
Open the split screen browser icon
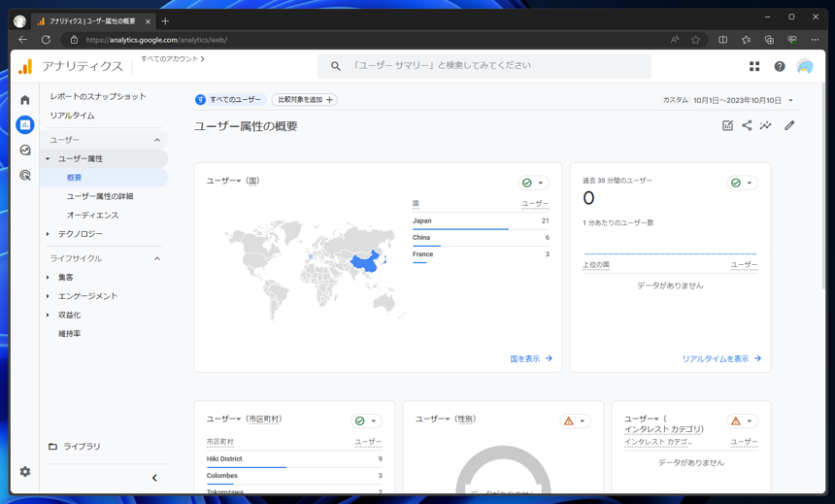coord(722,40)
